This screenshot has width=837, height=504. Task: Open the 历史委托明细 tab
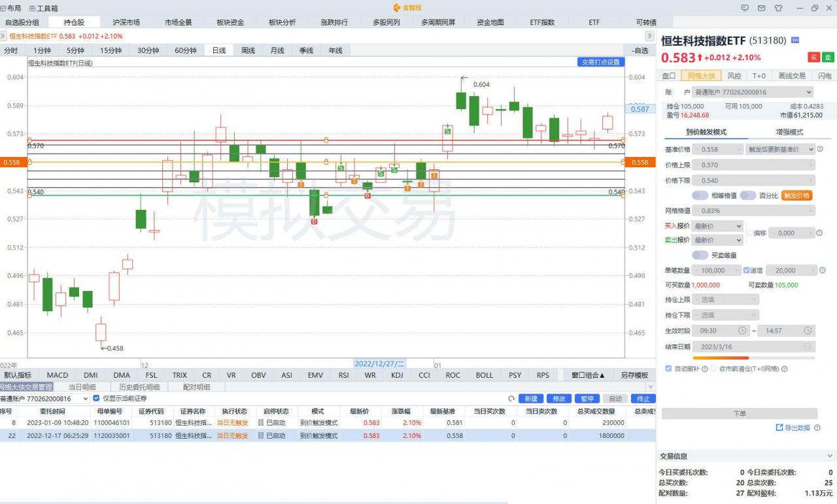(139, 387)
